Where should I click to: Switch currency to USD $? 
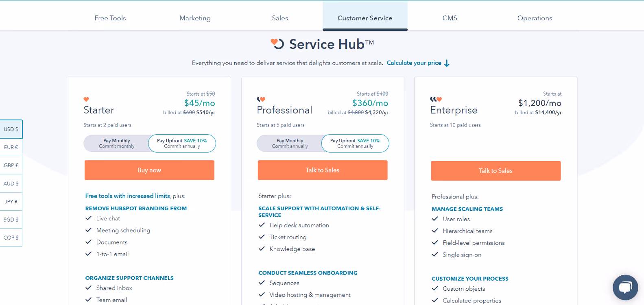click(x=11, y=129)
